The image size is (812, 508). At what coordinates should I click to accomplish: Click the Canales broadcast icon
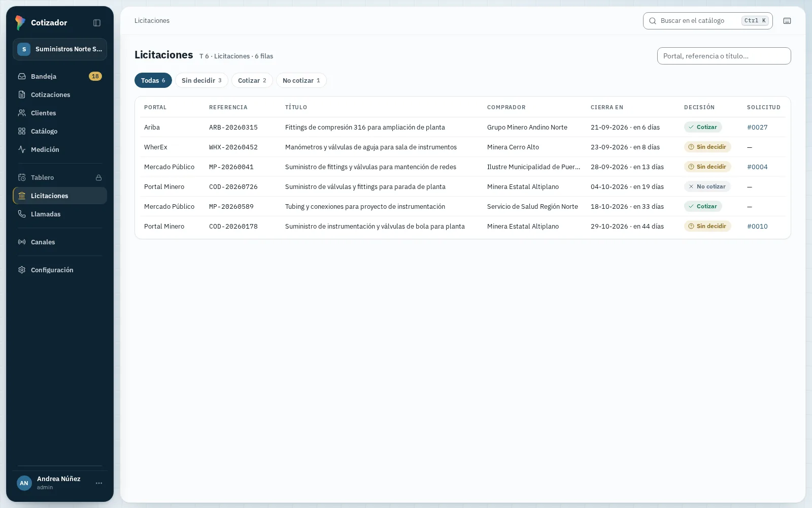pos(22,242)
